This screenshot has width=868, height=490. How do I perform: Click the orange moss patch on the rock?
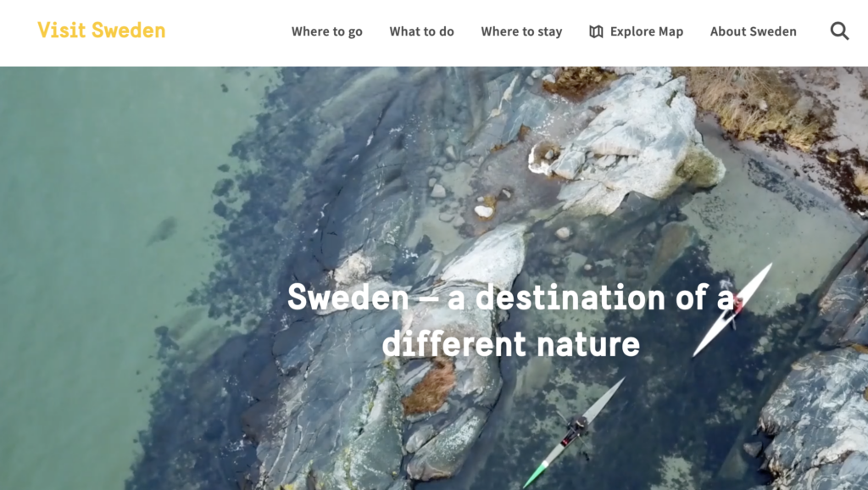[429, 387]
